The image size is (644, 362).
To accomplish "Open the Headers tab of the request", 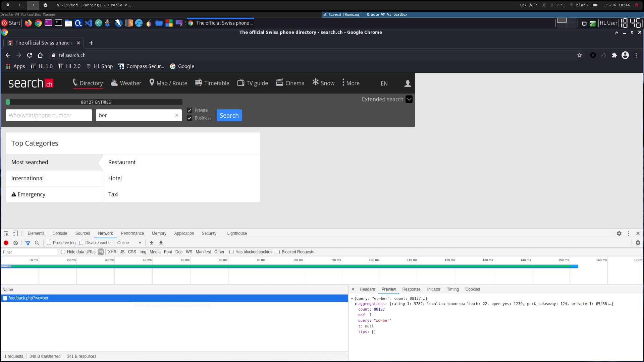I will point(367,289).
